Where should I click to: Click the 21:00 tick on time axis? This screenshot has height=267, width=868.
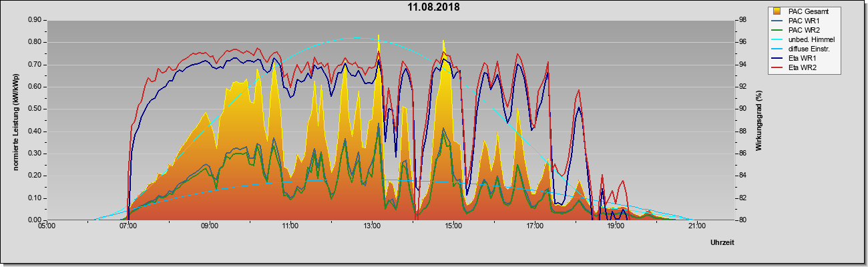pyautogui.click(x=696, y=226)
